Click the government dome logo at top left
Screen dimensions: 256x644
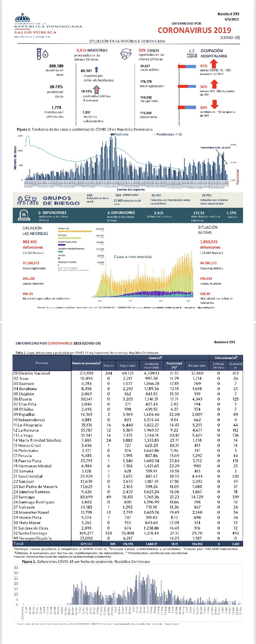click(22, 18)
